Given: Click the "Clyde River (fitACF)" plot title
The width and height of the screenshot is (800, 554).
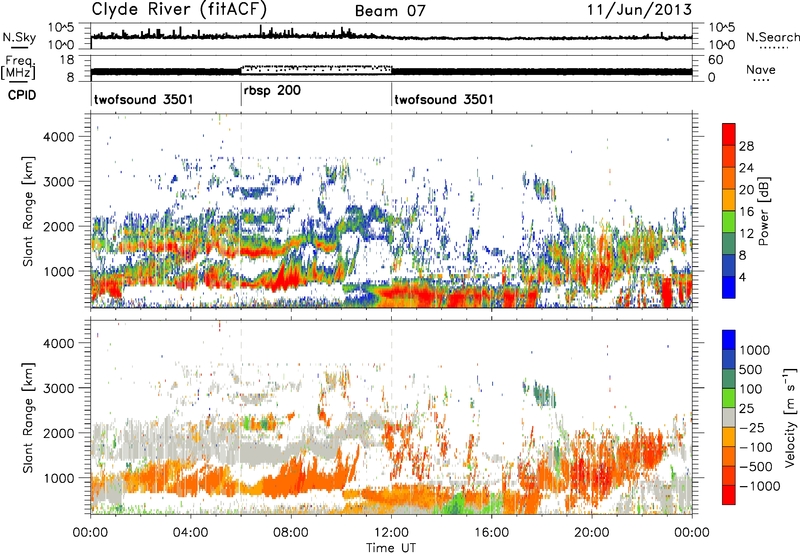Looking at the screenshot, I should pos(179,9).
